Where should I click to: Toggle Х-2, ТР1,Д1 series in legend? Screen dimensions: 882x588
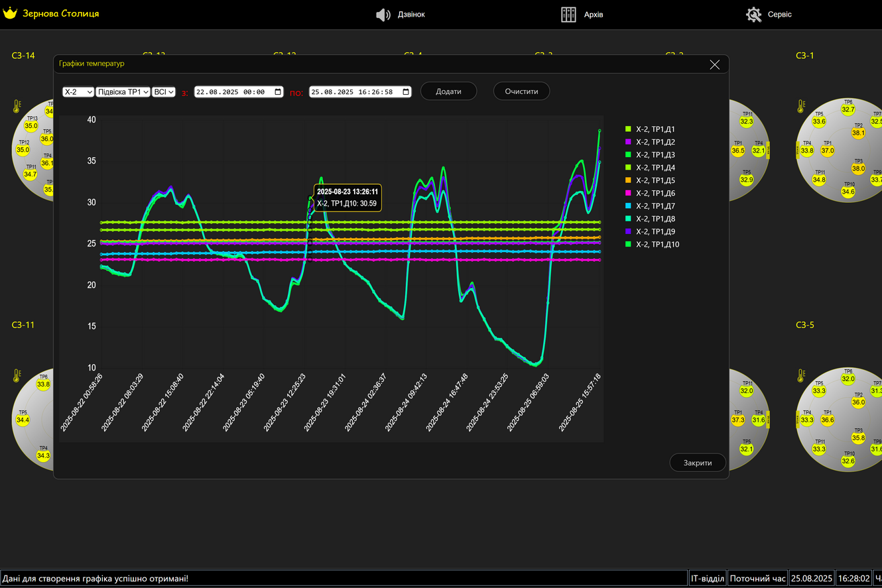656,129
